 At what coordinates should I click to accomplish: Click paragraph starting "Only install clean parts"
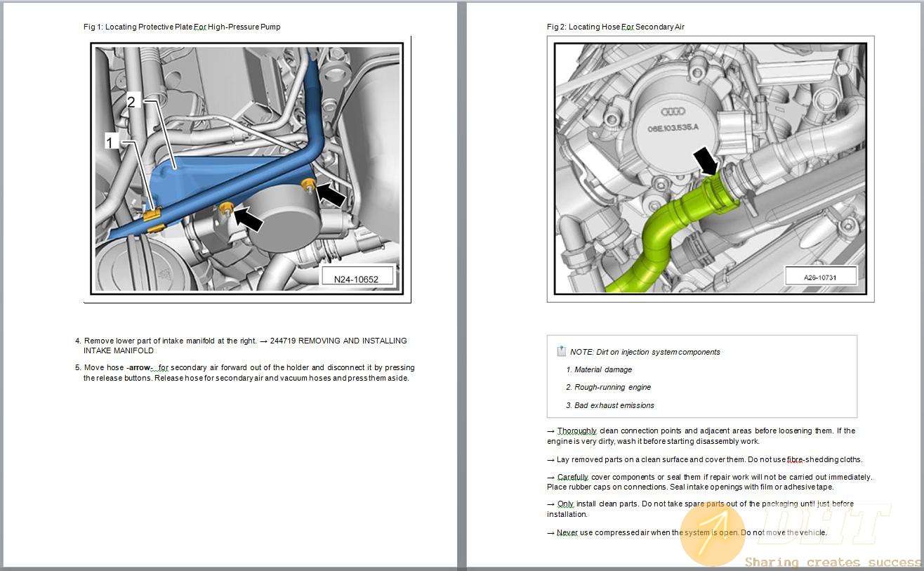point(700,509)
